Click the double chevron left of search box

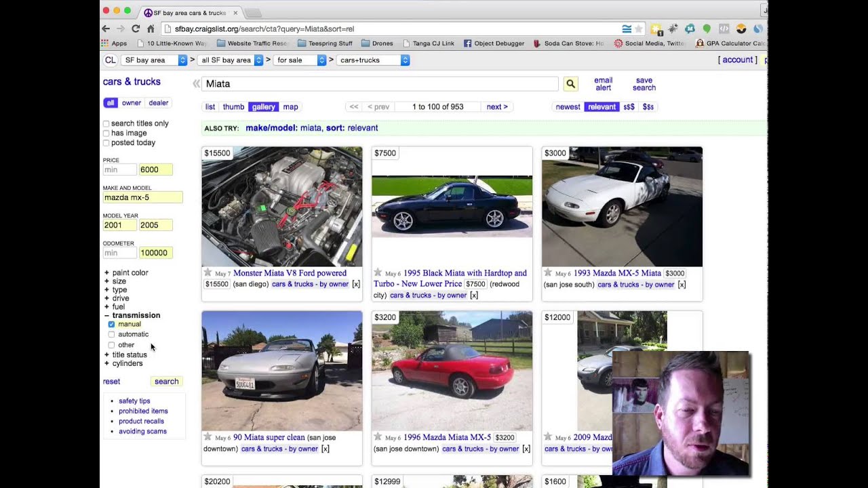coord(196,83)
